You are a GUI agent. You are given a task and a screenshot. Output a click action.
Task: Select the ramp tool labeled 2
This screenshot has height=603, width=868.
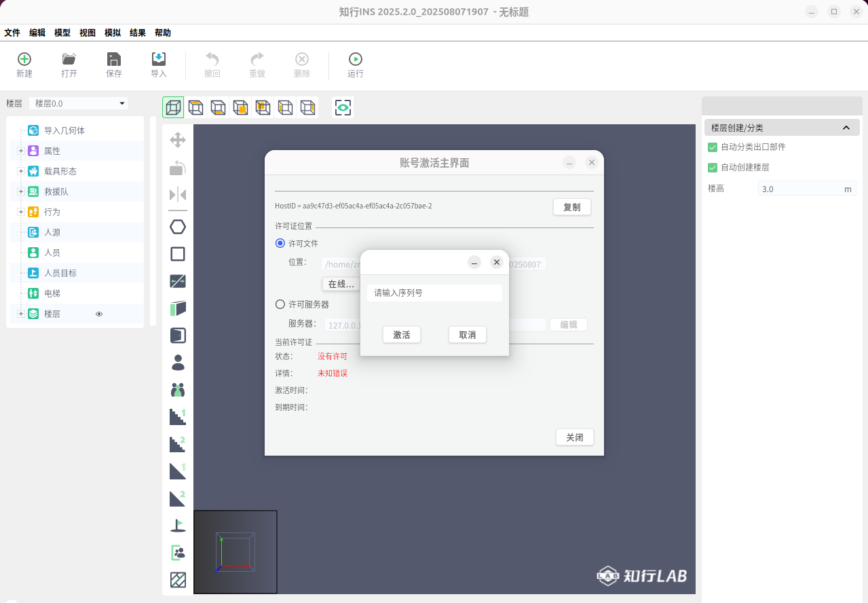(x=178, y=498)
